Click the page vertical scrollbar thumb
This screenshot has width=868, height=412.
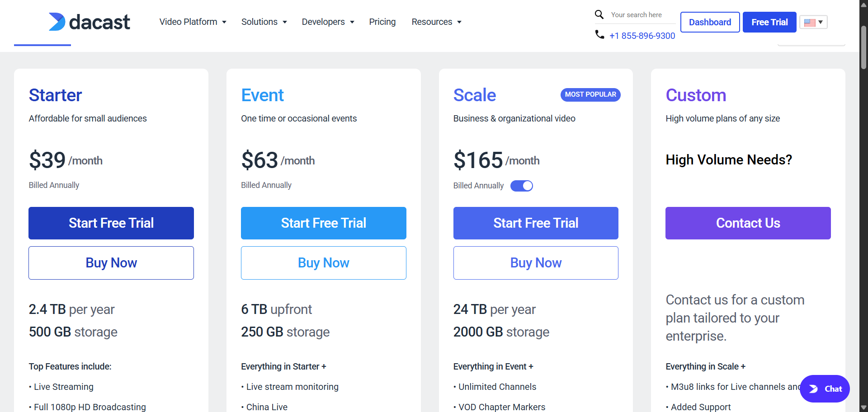(x=863, y=47)
